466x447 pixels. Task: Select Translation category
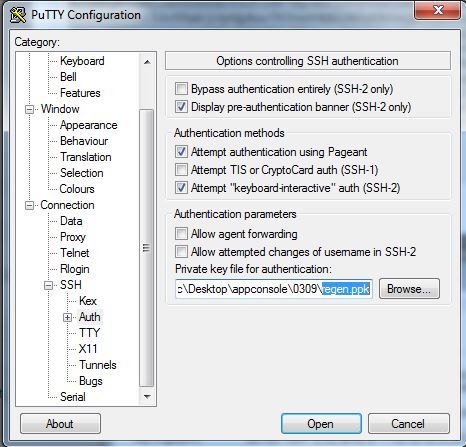click(86, 157)
